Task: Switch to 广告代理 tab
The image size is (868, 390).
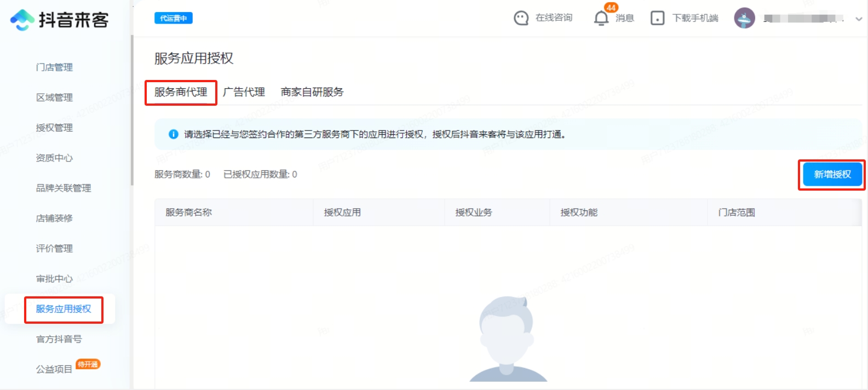Action: click(244, 92)
